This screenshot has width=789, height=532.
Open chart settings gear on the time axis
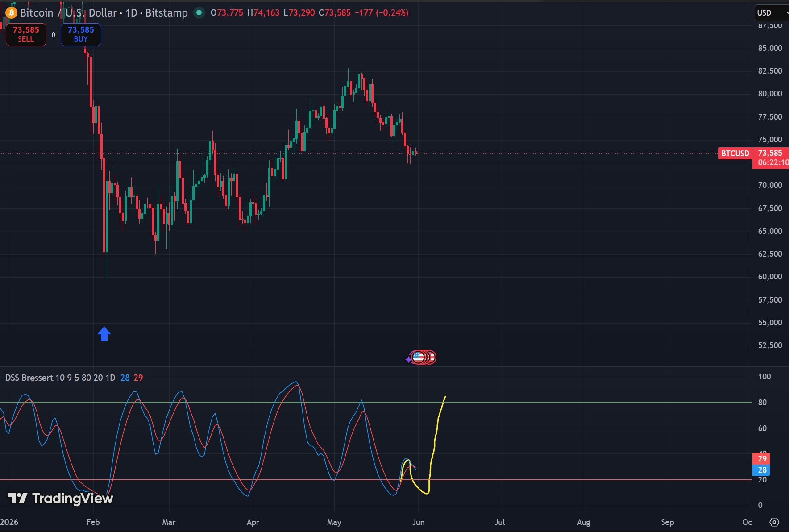(775, 522)
